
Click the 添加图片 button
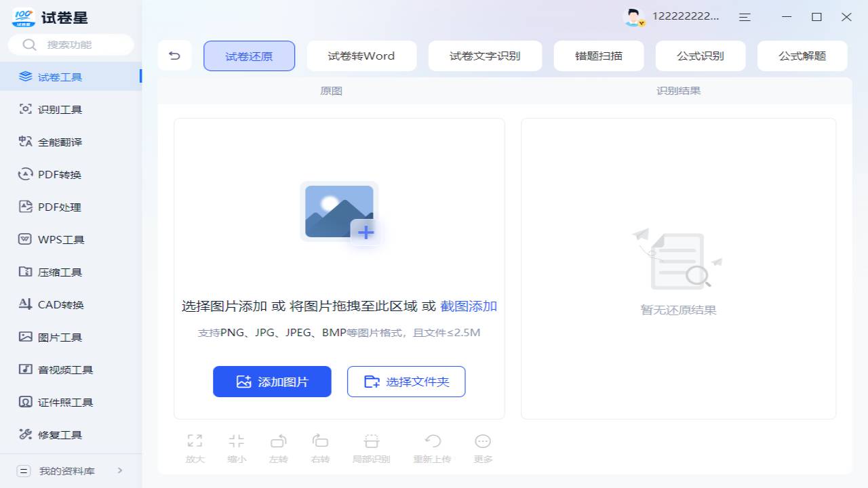click(272, 382)
